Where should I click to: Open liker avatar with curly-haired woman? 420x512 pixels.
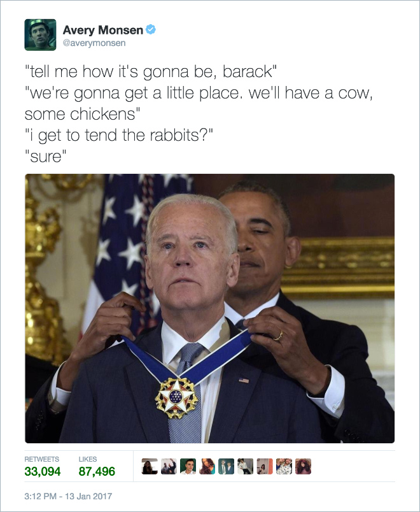pos(303,466)
